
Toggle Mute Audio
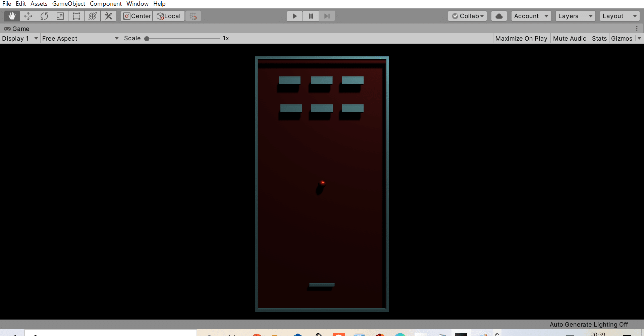click(570, 39)
